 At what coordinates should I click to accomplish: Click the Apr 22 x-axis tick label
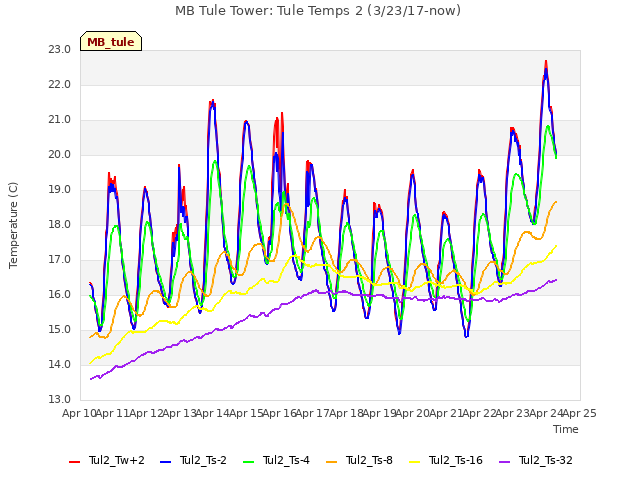479,413
